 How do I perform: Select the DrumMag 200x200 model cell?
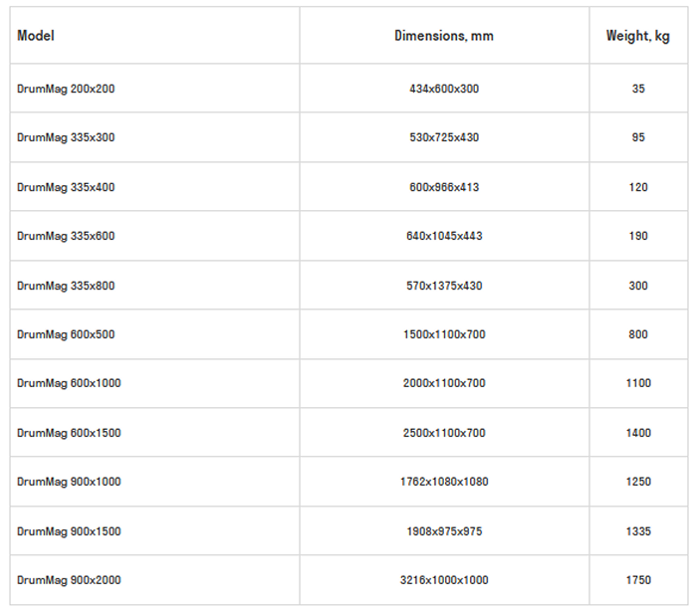(x=66, y=89)
